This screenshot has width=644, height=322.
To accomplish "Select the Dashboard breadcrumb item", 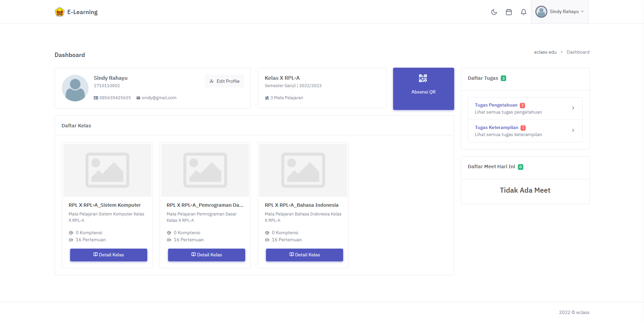I will [578, 52].
